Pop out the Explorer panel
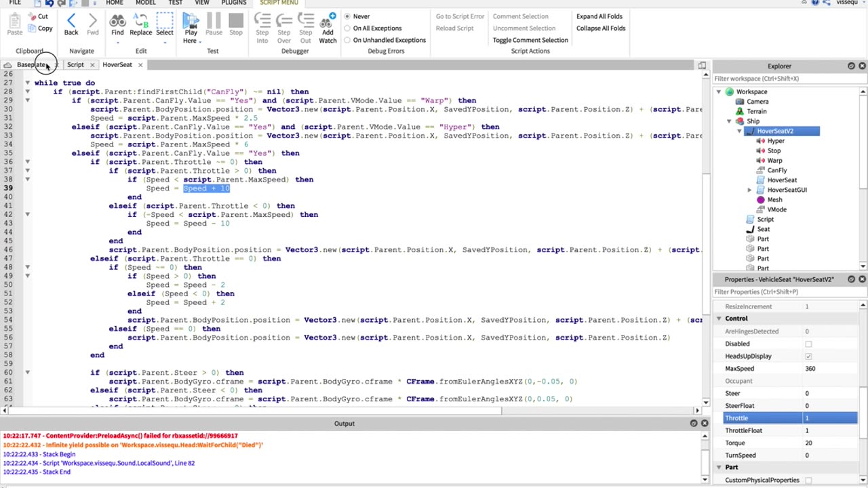Image resolution: width=868 pixels, height=488 pixels. click(x=851, y=66)
